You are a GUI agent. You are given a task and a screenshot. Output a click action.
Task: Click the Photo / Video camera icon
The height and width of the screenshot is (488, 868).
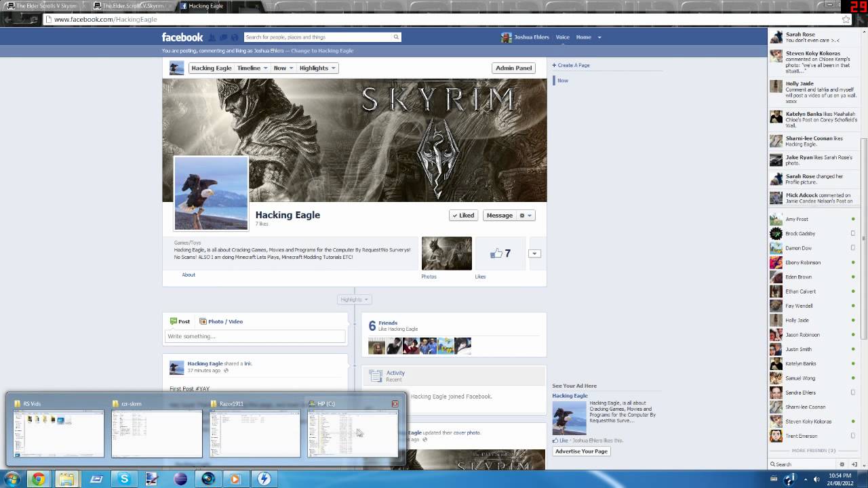pyautogui.click(x=203, y=321)
